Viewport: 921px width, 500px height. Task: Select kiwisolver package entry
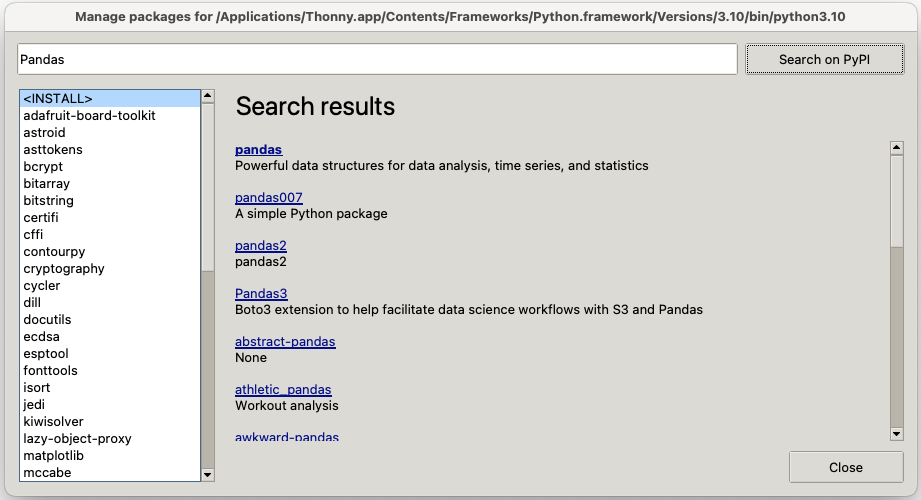(x=110, y=422)
